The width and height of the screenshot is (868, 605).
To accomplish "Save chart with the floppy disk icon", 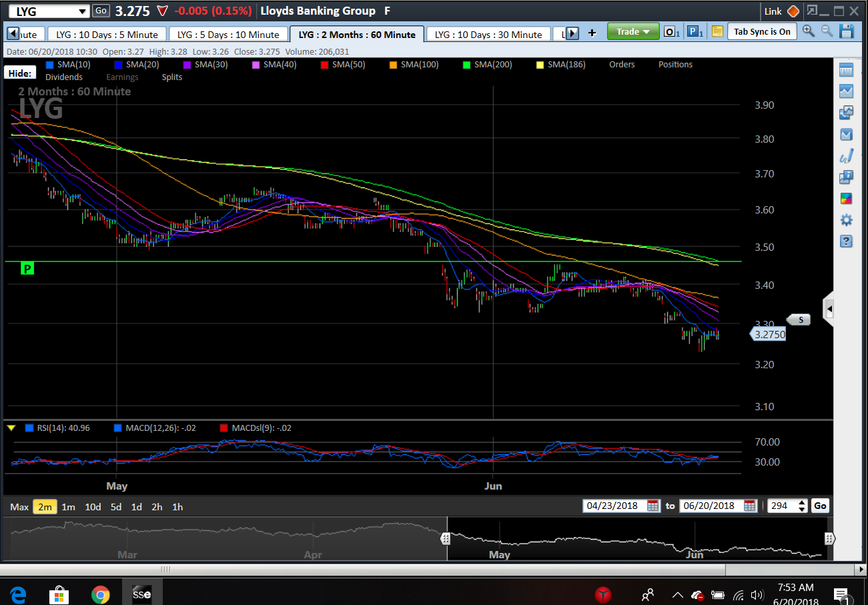I will (846, 31).
